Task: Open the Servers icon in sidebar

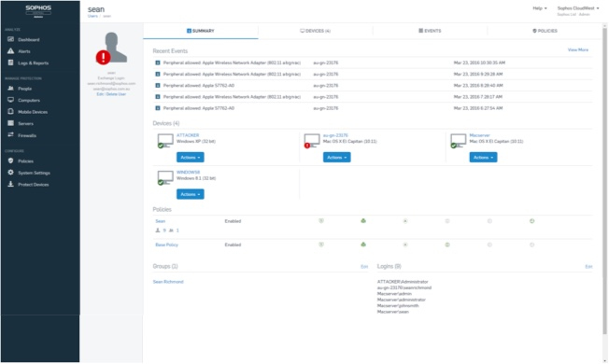Action: (10, 123)
